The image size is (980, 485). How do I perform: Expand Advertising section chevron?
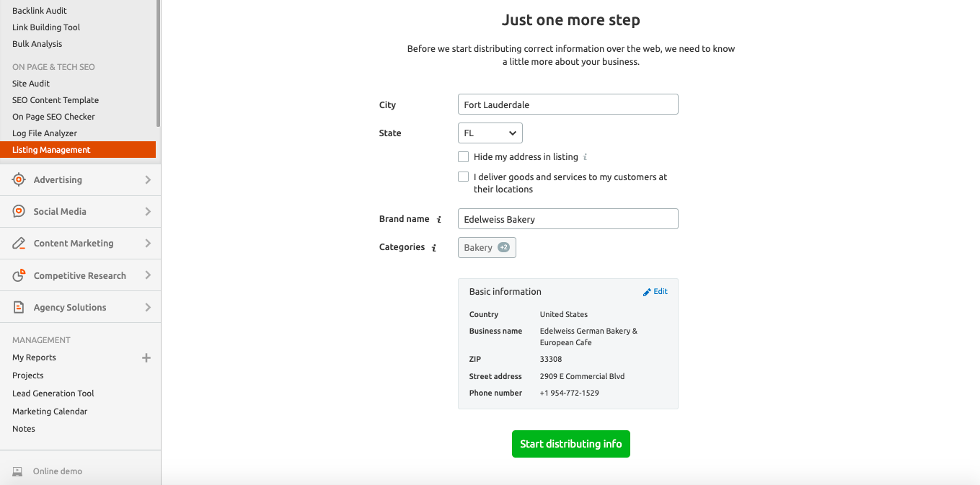pyautogui.click(x=148, y=179)
